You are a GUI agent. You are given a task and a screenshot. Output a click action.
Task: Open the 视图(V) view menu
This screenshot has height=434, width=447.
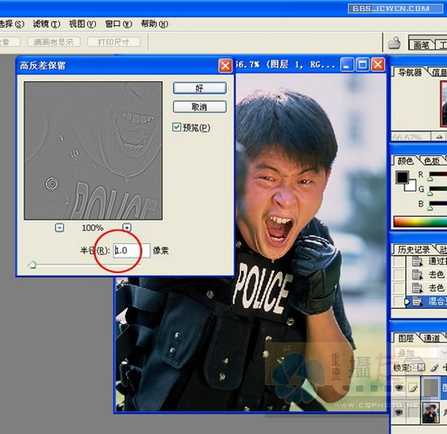(82, 24)
